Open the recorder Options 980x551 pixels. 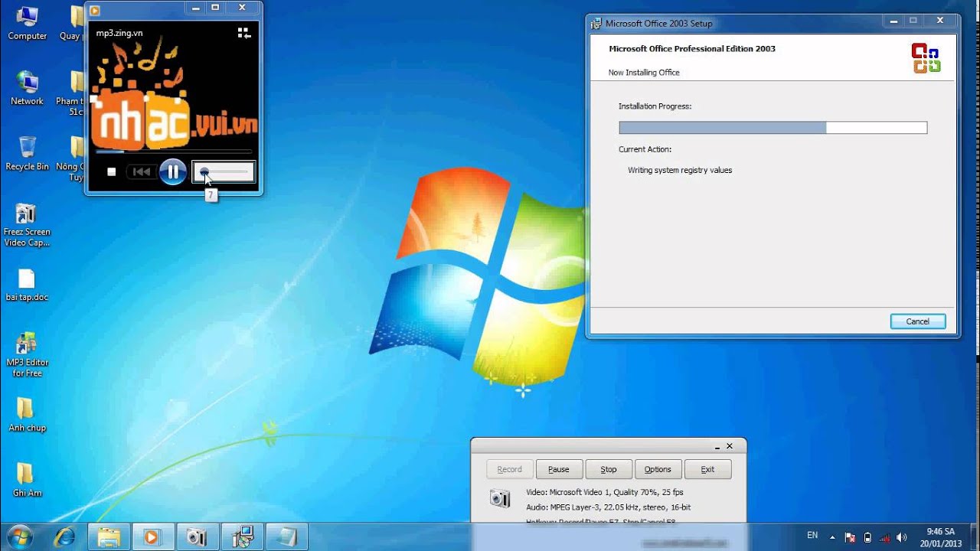point(658,469)
